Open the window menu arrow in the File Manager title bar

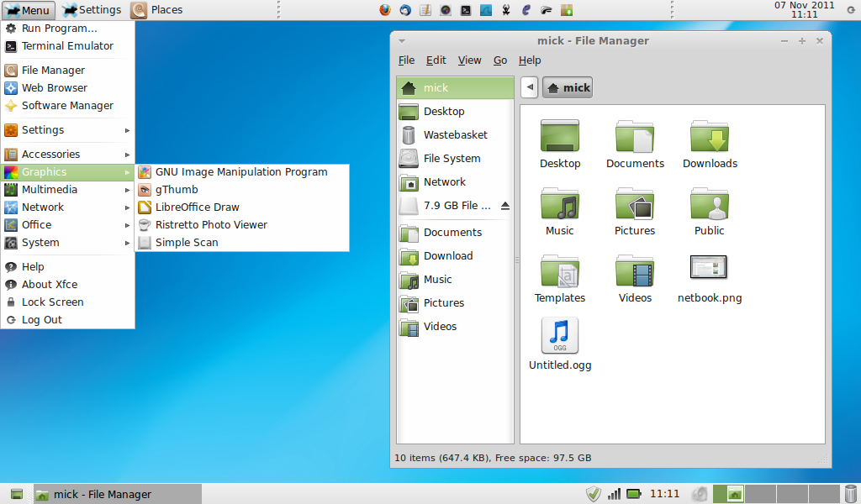tap(402, 41)
